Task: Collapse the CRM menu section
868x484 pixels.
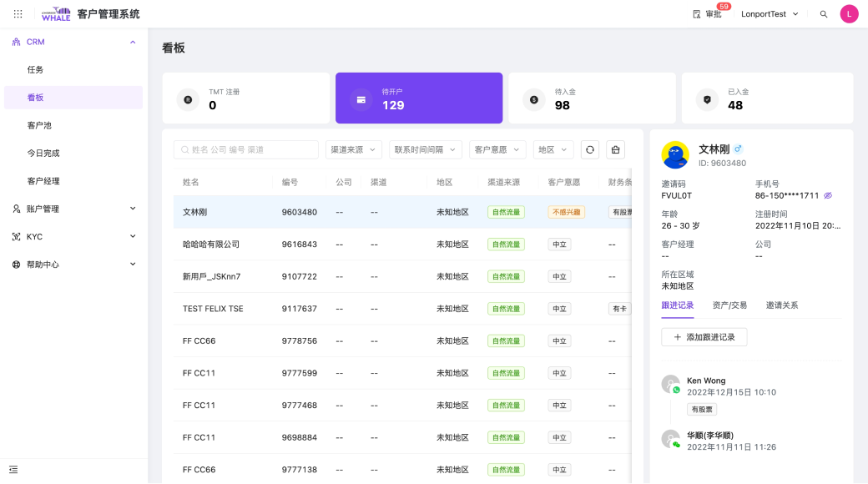Action: tap(133, 42)
